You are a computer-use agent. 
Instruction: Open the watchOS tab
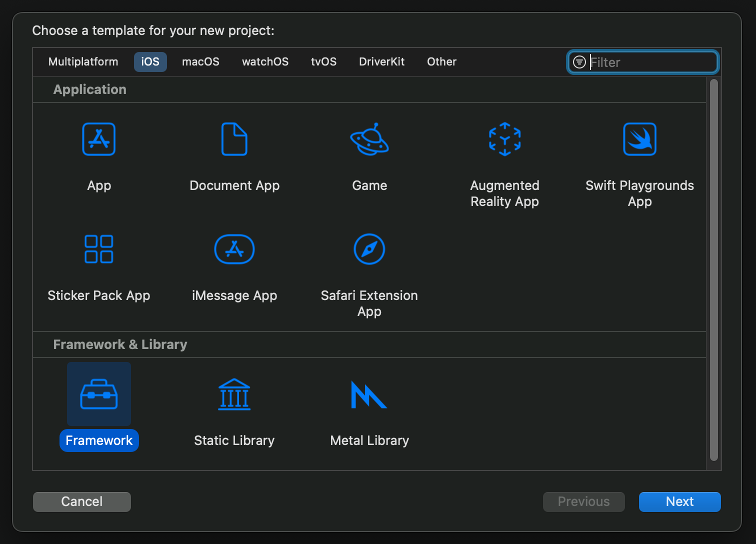pyautogui.click(x=265, y=62)
